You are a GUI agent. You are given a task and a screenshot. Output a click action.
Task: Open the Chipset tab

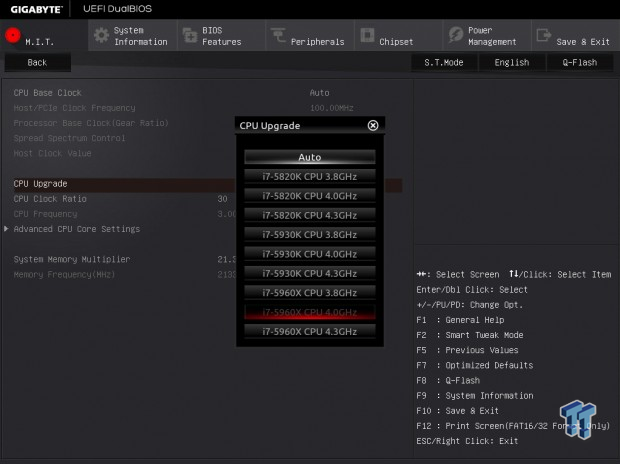399,36
